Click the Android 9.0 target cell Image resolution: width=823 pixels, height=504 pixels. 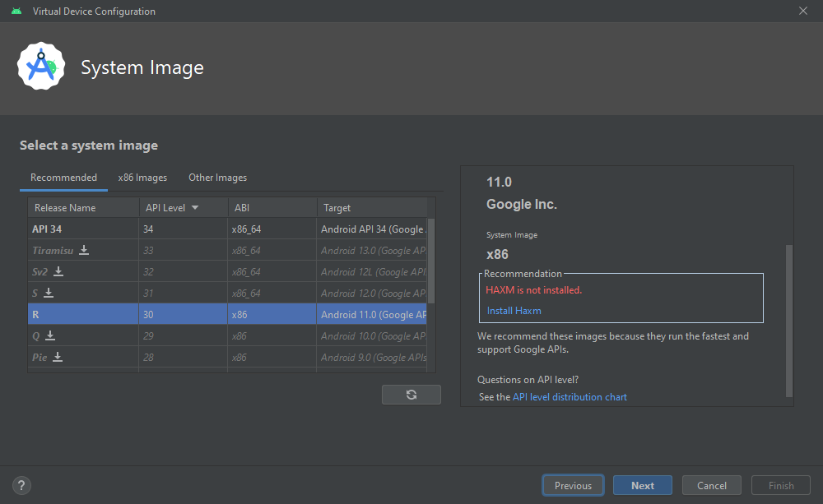pos(372,357)
